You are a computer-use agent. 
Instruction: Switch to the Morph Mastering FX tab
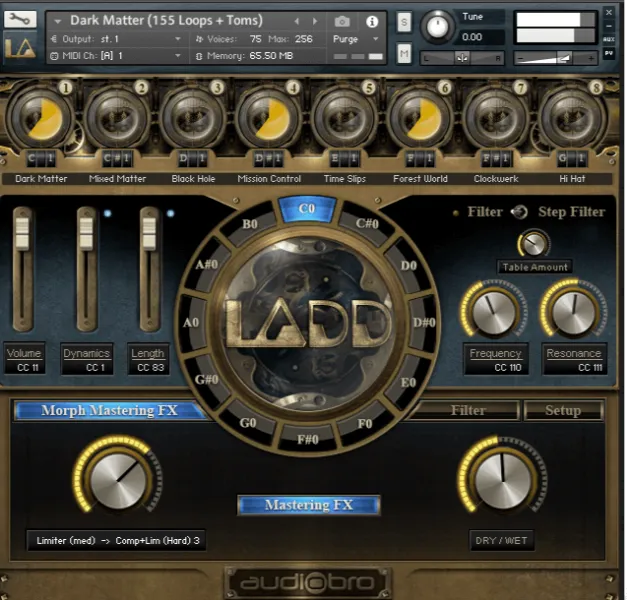click(109, 410)
